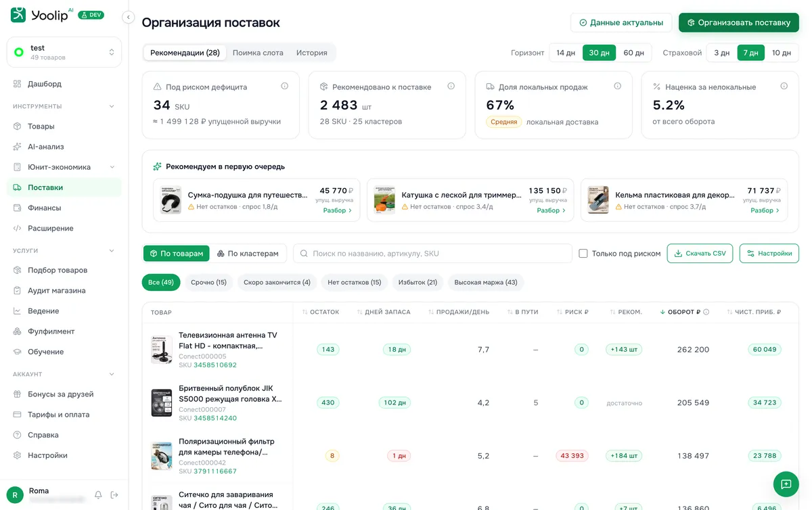
Task: Filter by Высокая маржа (43) chip
Action: click(x=486, y=282)
